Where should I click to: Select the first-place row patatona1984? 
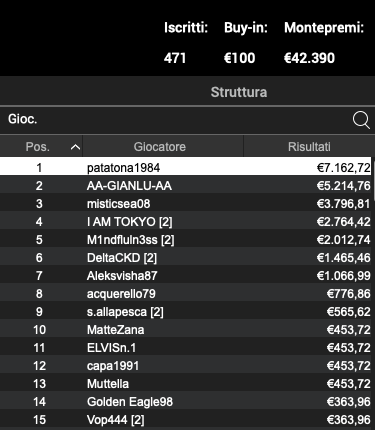coord(186,167)
